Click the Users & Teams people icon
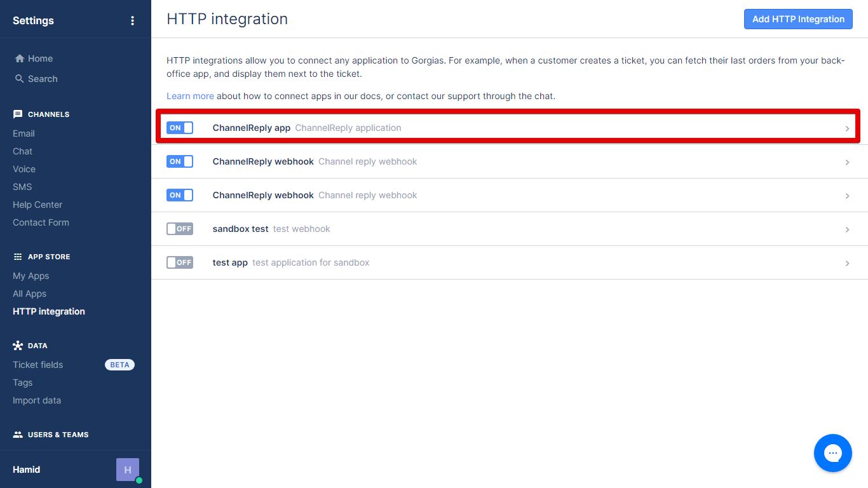 (x=18, y=435)
